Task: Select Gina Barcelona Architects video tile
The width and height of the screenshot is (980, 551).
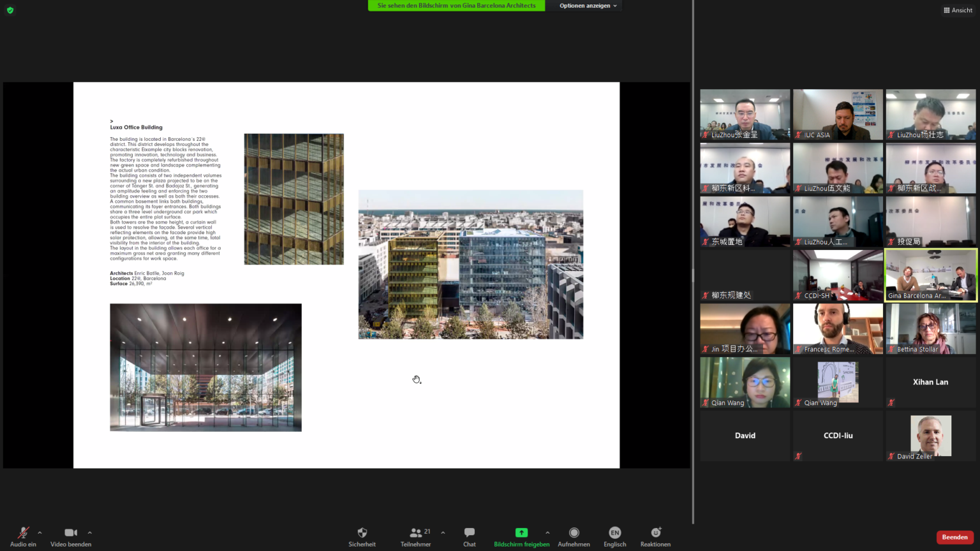Action: (931, 275)
